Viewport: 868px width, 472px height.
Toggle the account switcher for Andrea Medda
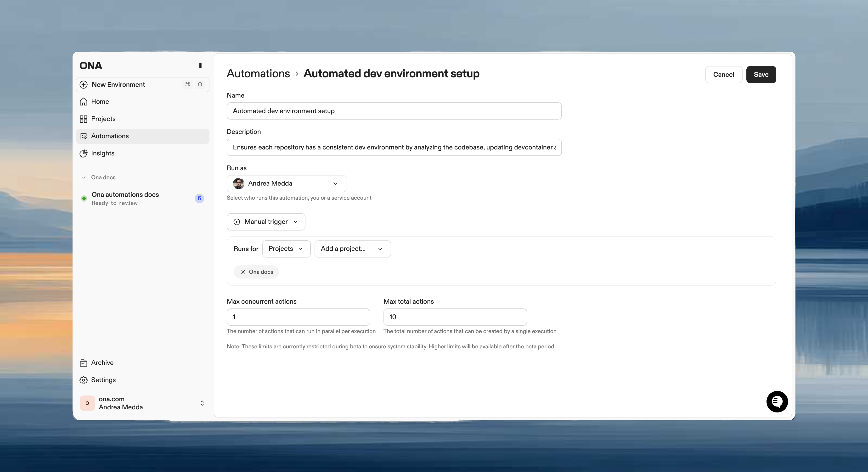click(x=202, y=403)
